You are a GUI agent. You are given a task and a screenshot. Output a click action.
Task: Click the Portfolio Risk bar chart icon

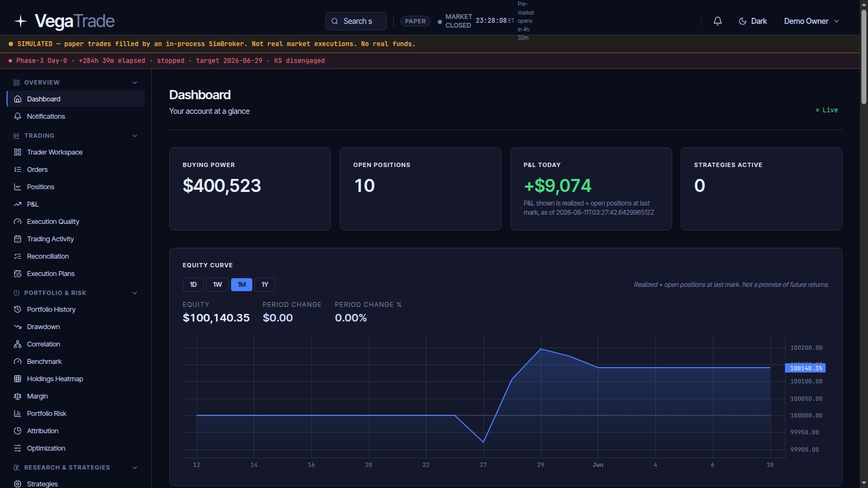click(x=17, y=414)
